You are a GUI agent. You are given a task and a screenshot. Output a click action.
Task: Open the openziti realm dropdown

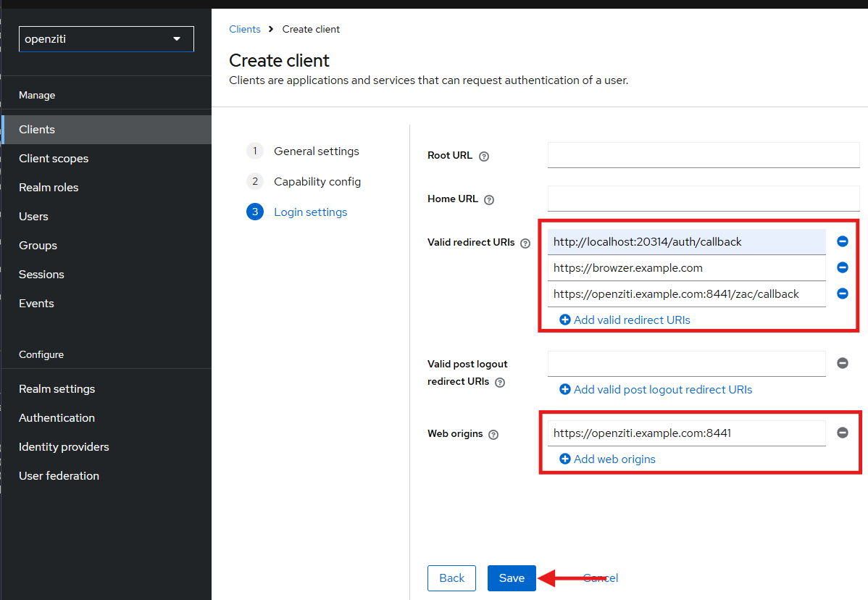coord(106,38)
